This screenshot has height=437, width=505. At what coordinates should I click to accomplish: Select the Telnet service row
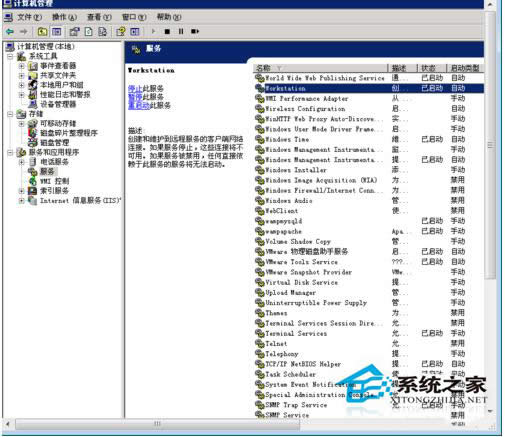click(x=368, y=344)
